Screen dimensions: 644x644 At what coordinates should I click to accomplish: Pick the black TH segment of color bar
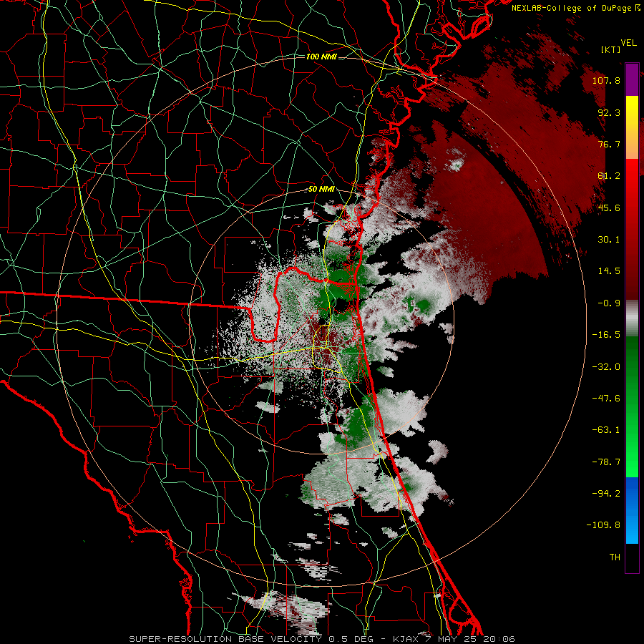click(x=632, y=557)
